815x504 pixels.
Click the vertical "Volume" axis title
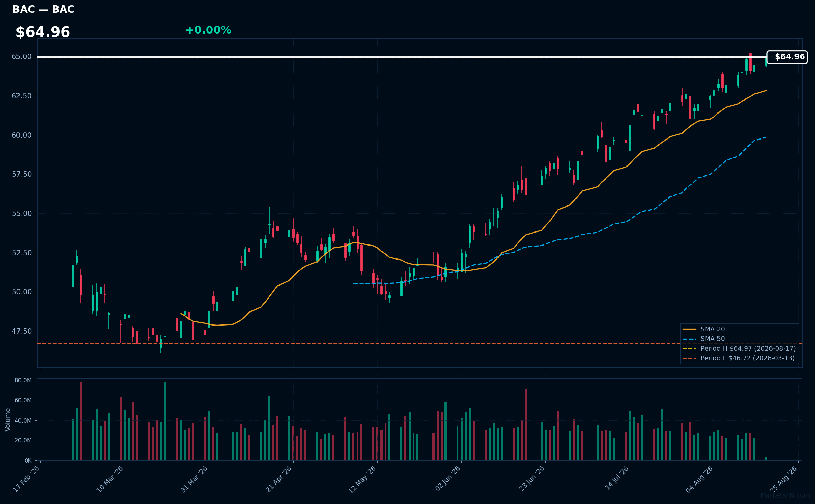point(8,420)
